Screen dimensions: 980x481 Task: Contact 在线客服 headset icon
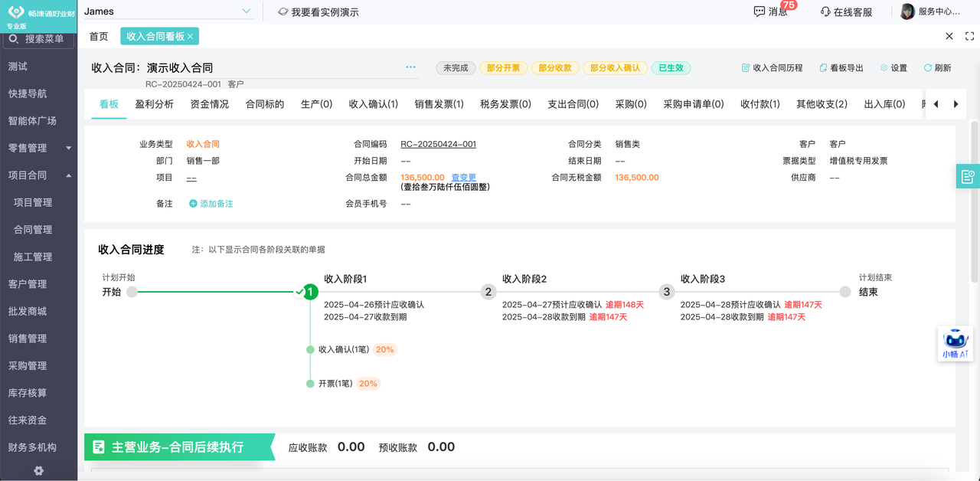(x=825, y=11)
